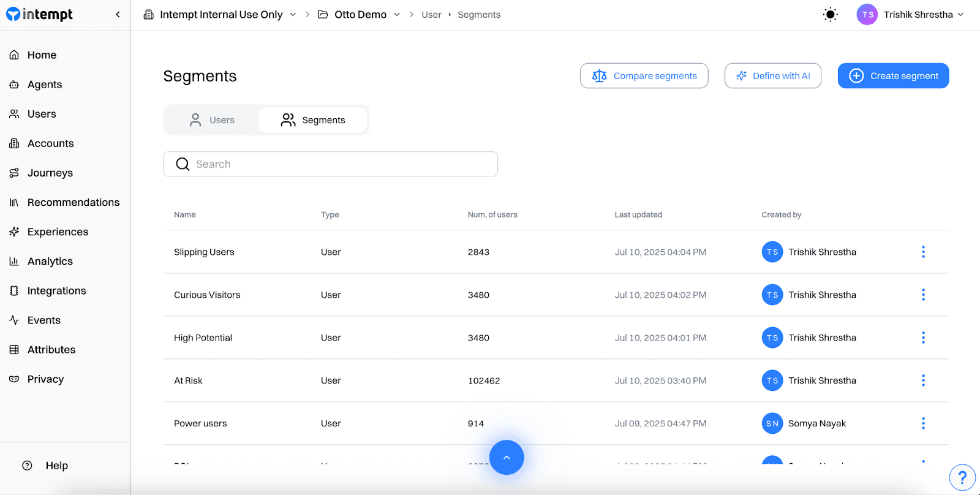Click the search magnifier icon
Image resolution: width=980 pixels, height=495 pixels.
[x=183, y=164]
